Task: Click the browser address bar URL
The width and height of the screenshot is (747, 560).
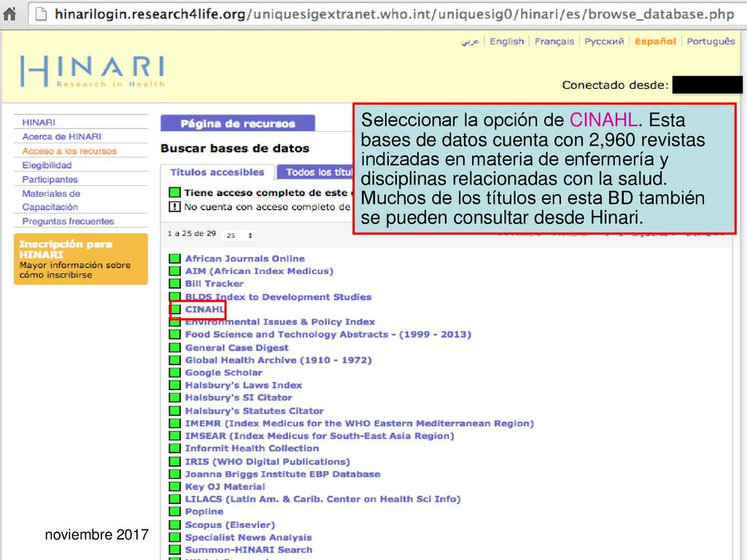Action: tap(394, 14)
